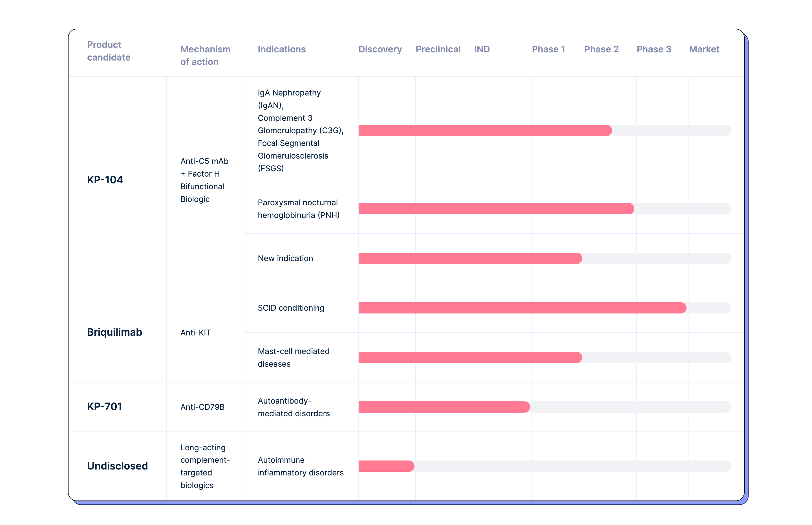Open the KP-701 candidate entry

point(104,406)
